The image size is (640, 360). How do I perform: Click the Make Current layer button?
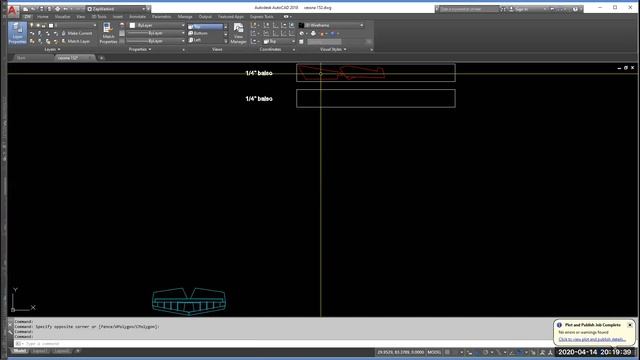(x=76, y=33)
